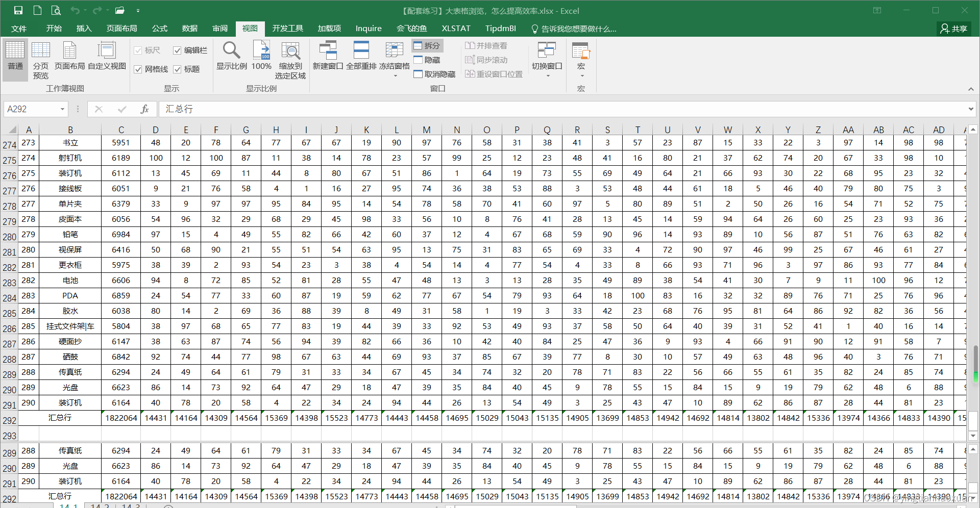
Task: Switch to the 开发工具 Developer tab
Action: (x=287, y=29)
